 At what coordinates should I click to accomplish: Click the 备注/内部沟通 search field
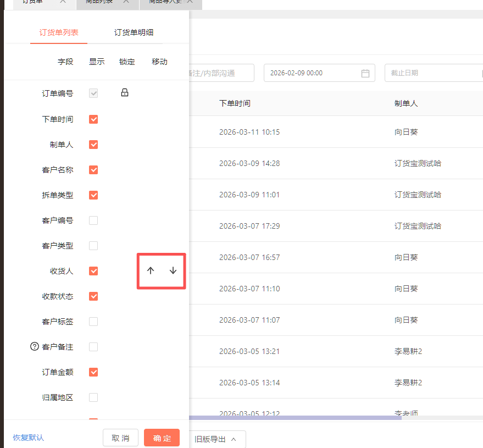coord(221,73)
